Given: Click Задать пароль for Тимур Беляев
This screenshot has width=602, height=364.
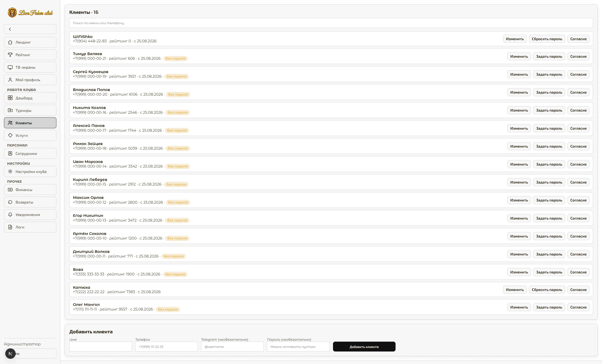Looking at the screenshot, I should click(x=549, y=56).
